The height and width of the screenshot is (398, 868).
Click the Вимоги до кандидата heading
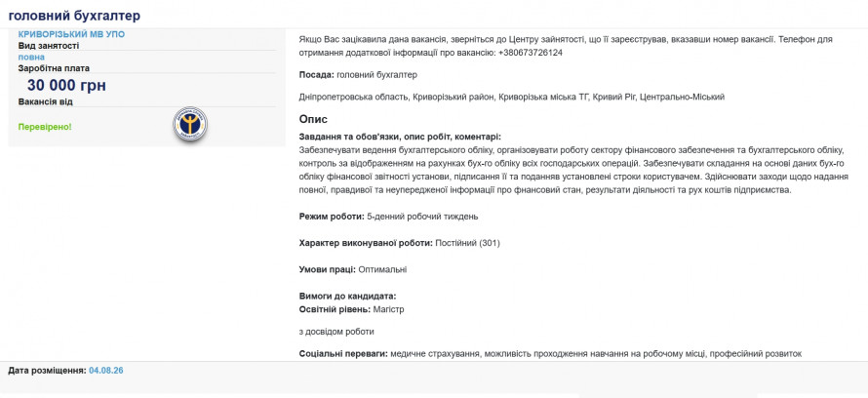pos(347,297)
